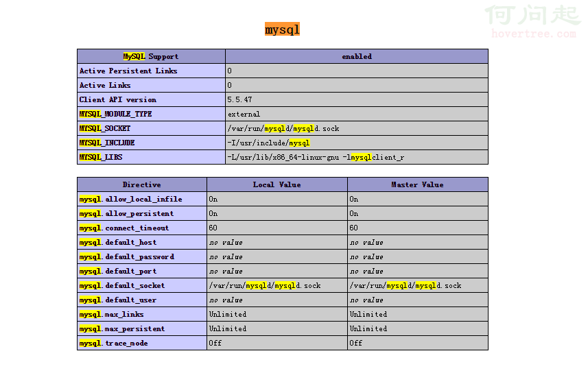This screenshot has height=373, width=588.
Task: Click default_socket local value path
Action: click(265, 286)
